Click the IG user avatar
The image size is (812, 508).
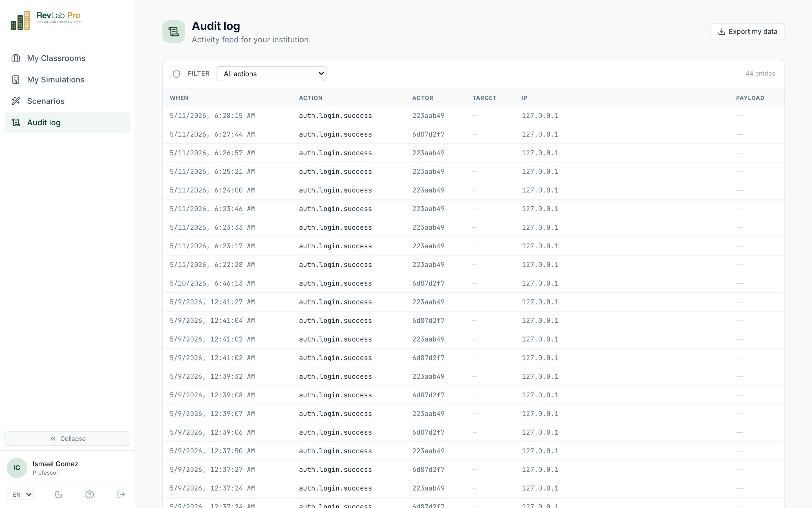pyautogui.click(x=17, y=468)
